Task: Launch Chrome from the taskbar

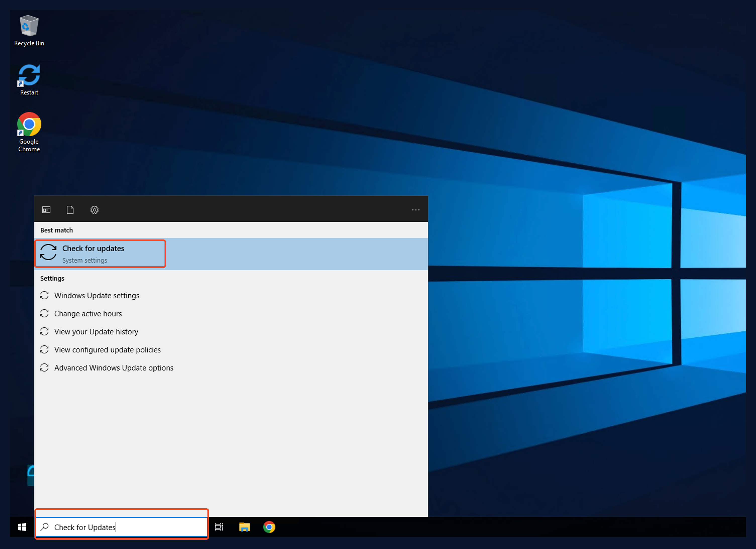Action: 269,527
